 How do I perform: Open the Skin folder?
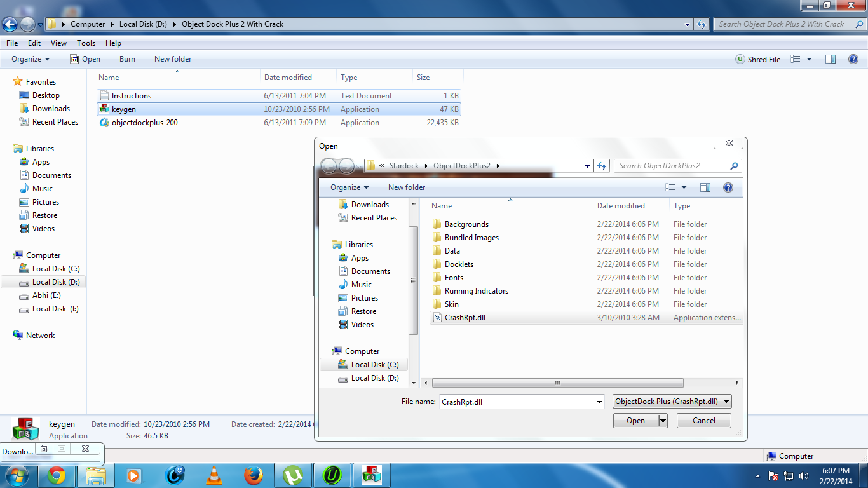pos(451,304)
